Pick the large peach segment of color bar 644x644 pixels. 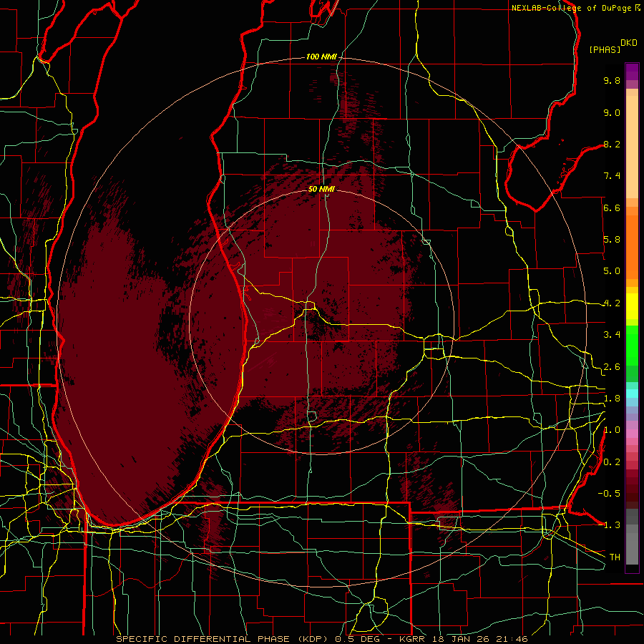(632, 148)
